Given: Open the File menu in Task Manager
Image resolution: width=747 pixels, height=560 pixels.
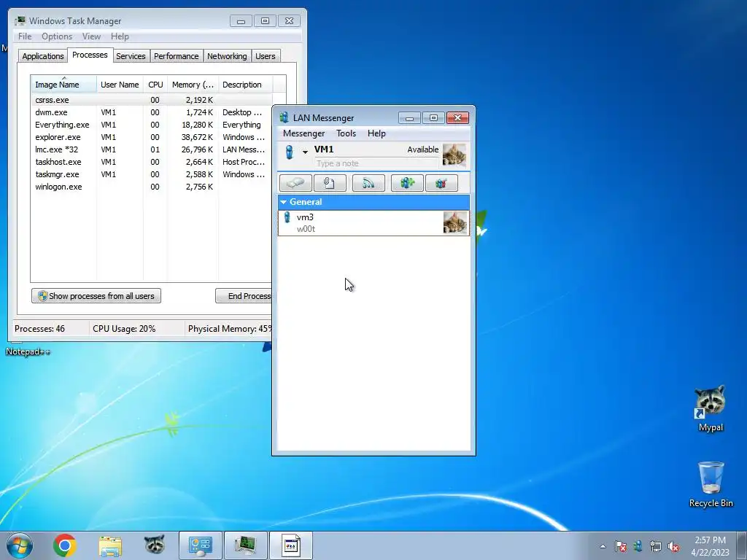Looking at the screenshot, I should coord(25,36).
